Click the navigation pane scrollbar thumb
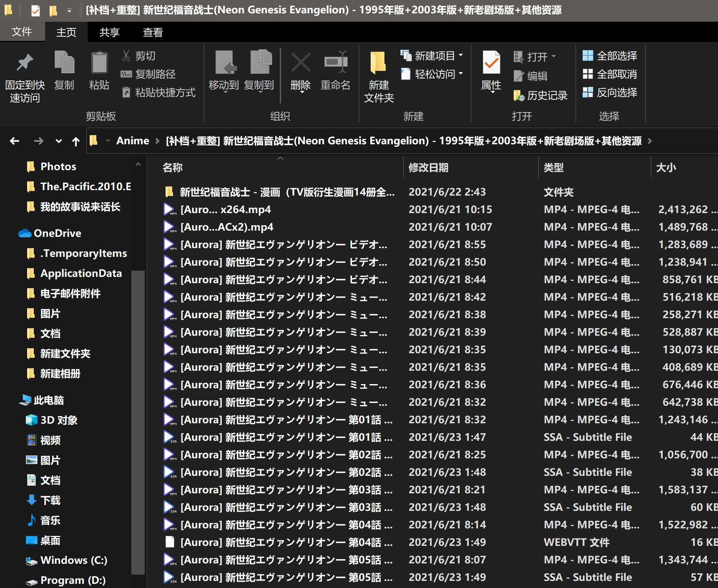 [x=138, y=422]
